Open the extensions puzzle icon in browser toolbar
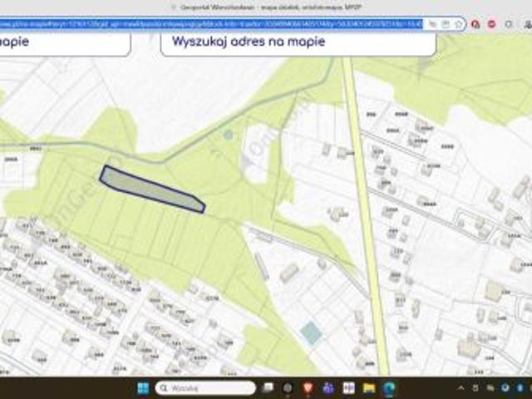 pyautogui.click(x=509, y=24)
